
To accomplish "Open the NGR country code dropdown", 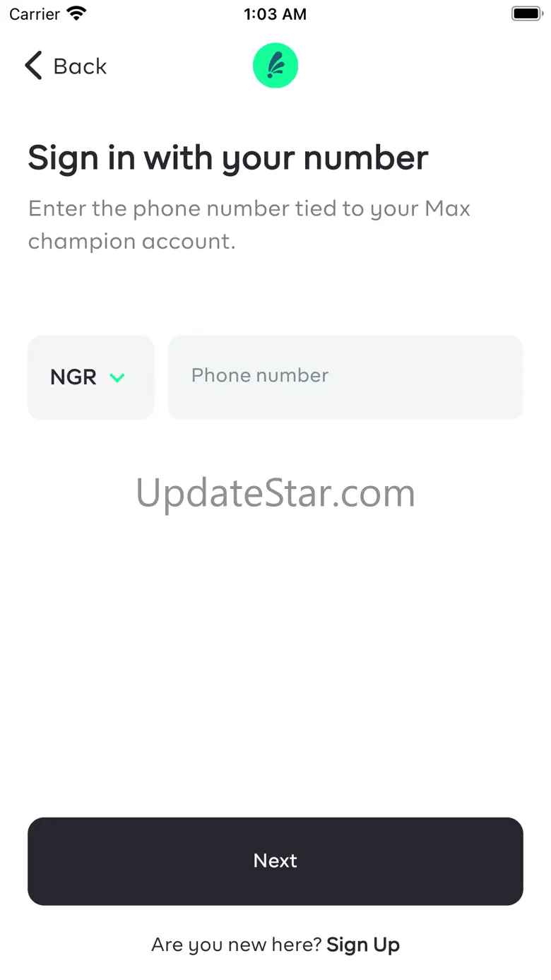I will 90,377.
